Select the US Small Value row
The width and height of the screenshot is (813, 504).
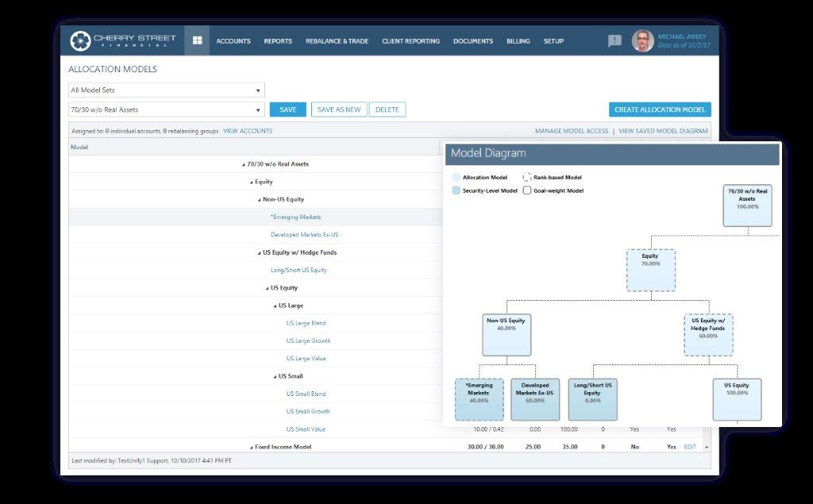point(306,429)
